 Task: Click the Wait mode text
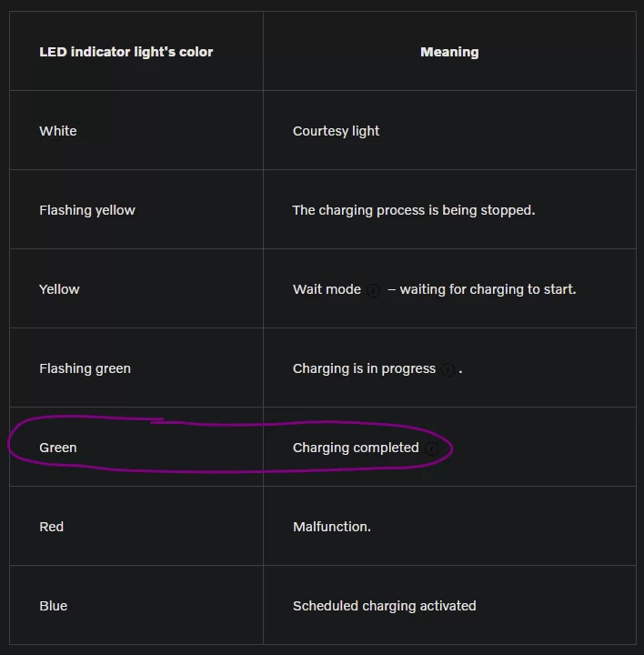(327, 289)
